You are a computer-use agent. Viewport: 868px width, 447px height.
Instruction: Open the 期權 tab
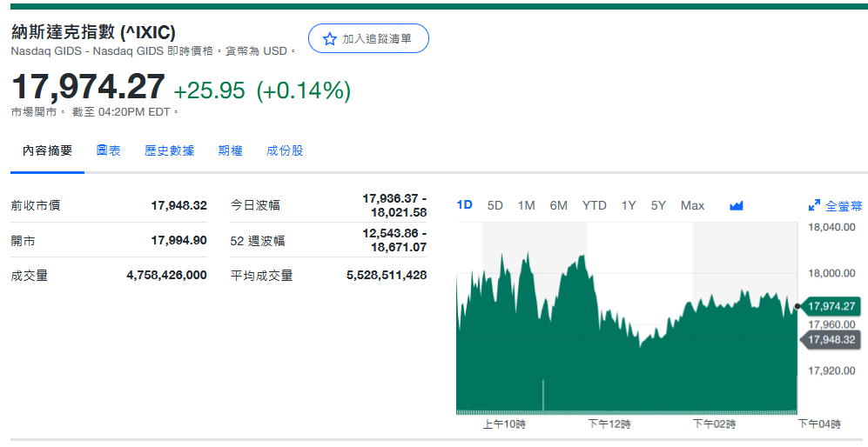coord(230,150)
